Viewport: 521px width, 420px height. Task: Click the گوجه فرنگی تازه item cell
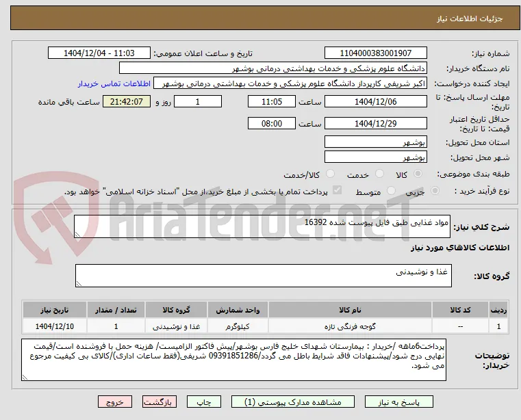351,326
